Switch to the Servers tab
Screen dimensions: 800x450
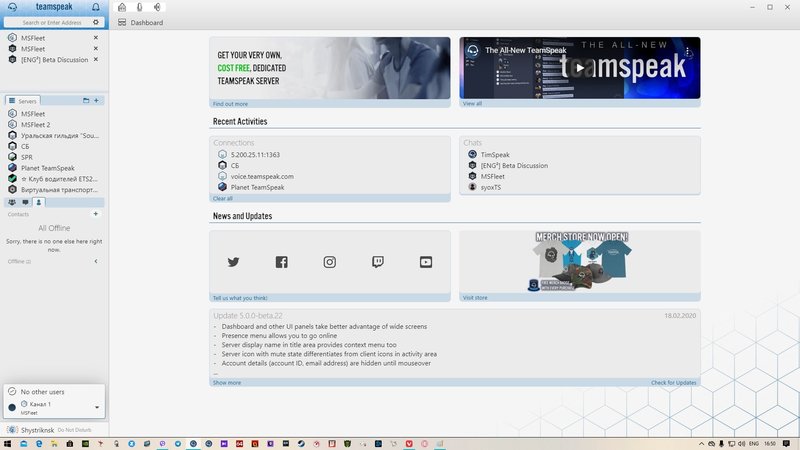coord(22,101)
